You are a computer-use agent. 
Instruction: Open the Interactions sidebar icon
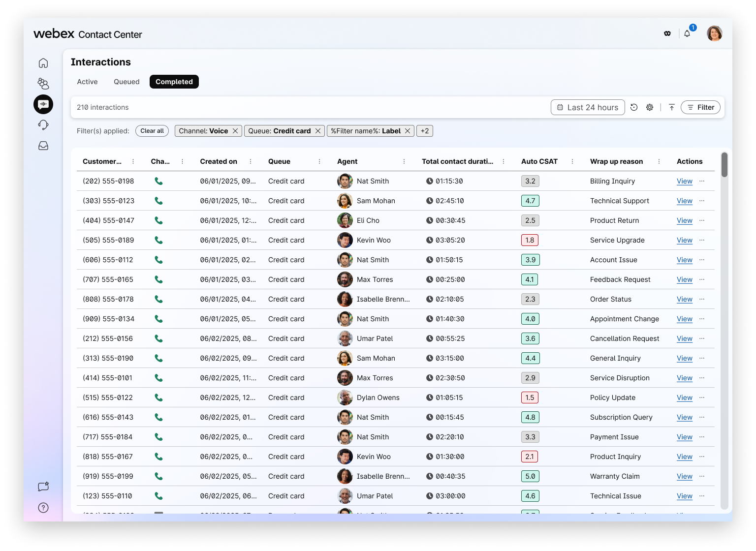click(x=43, y=104)
